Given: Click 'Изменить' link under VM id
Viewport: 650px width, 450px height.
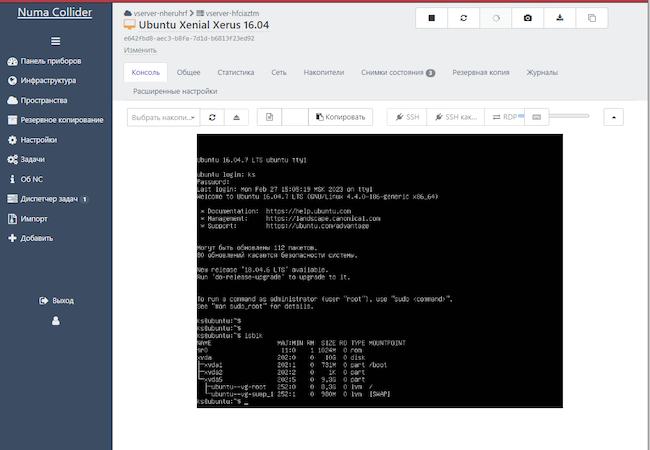Looking at the screenshot, I should (x=140, y=50).
